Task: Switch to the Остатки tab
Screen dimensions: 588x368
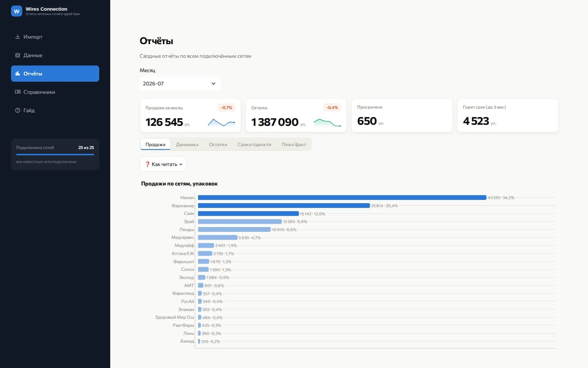Action: (218, 144)
